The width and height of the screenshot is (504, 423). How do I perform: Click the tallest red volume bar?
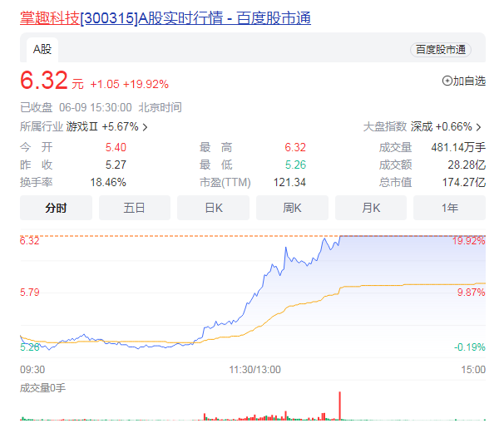click(x=340, y=406)
